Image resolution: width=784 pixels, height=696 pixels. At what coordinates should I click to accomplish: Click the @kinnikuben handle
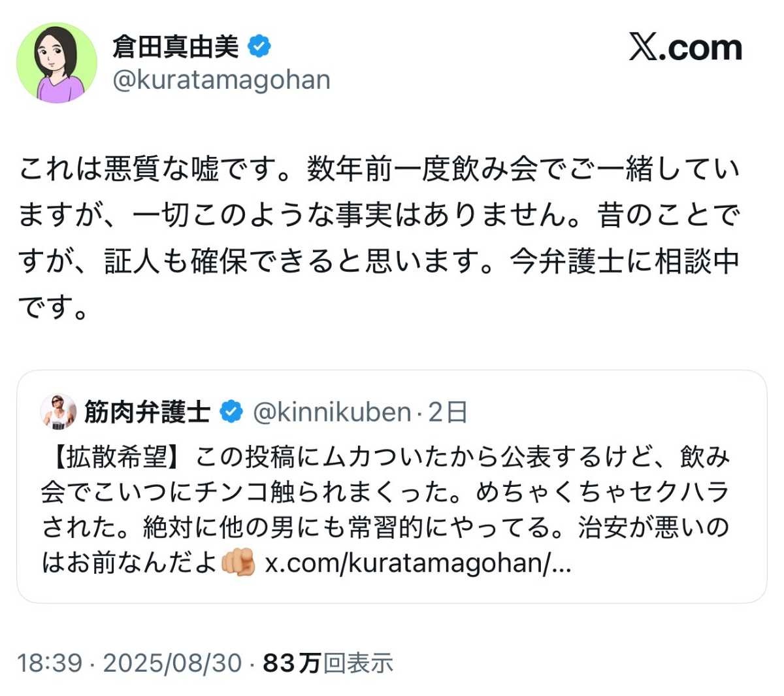coord(332,412)
